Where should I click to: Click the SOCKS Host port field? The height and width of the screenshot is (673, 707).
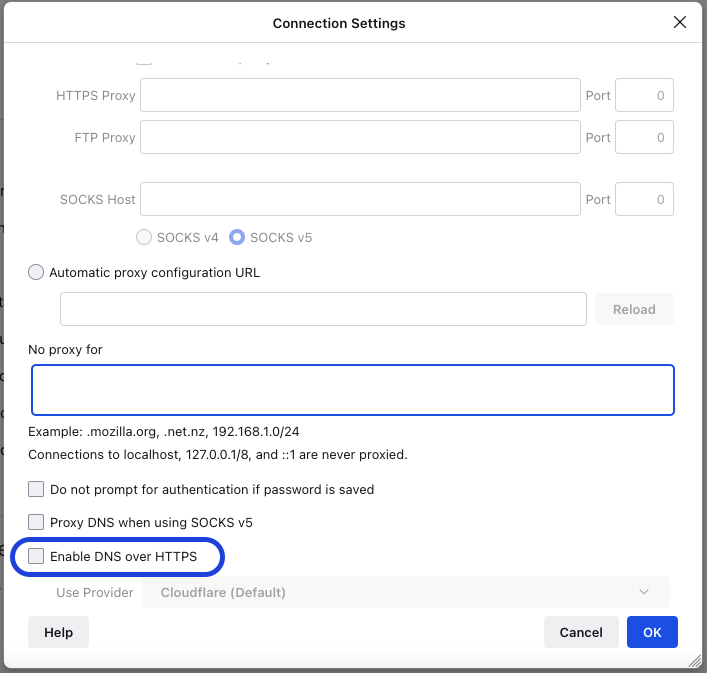click(644, 199)
